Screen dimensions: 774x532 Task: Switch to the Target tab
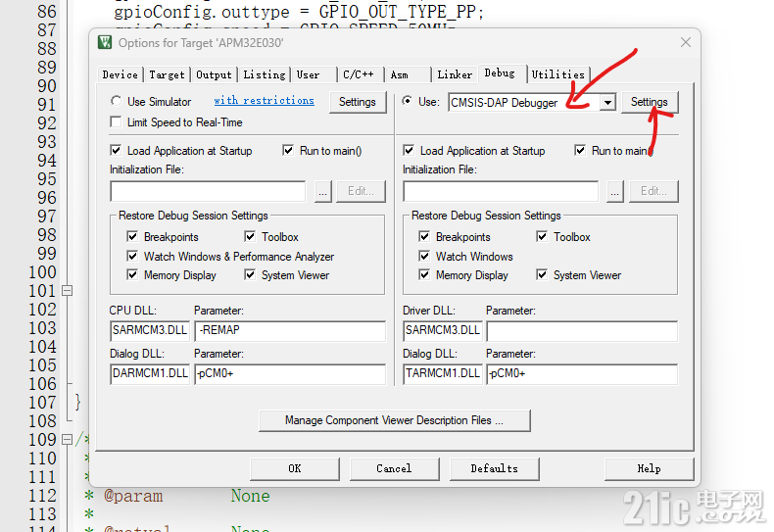coord(167,74)
